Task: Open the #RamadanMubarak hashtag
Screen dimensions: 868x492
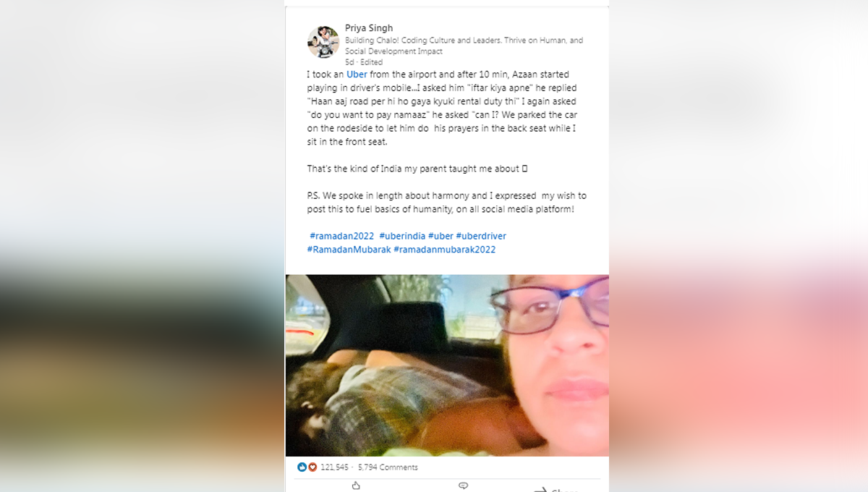Action: coord(349,250)
